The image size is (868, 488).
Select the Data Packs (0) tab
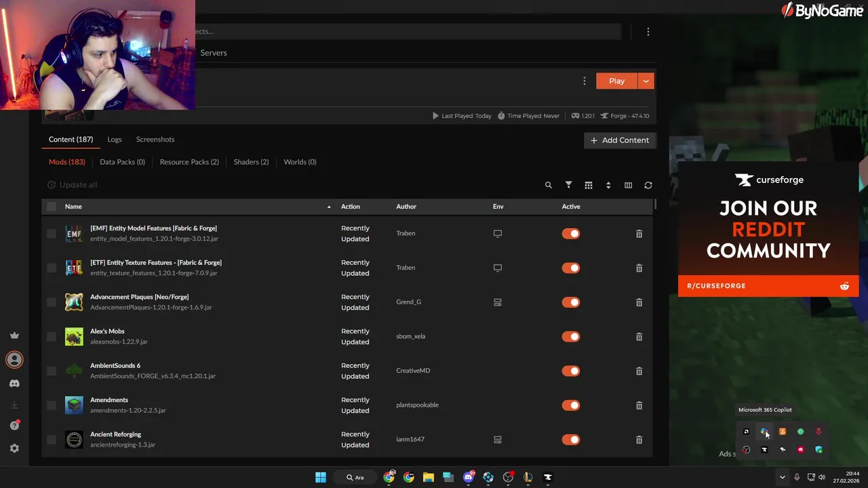pos(122,162)
